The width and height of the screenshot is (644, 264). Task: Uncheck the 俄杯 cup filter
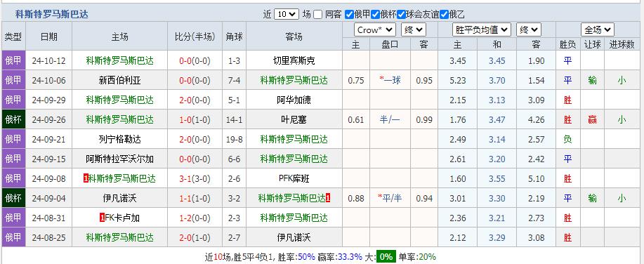375,14
